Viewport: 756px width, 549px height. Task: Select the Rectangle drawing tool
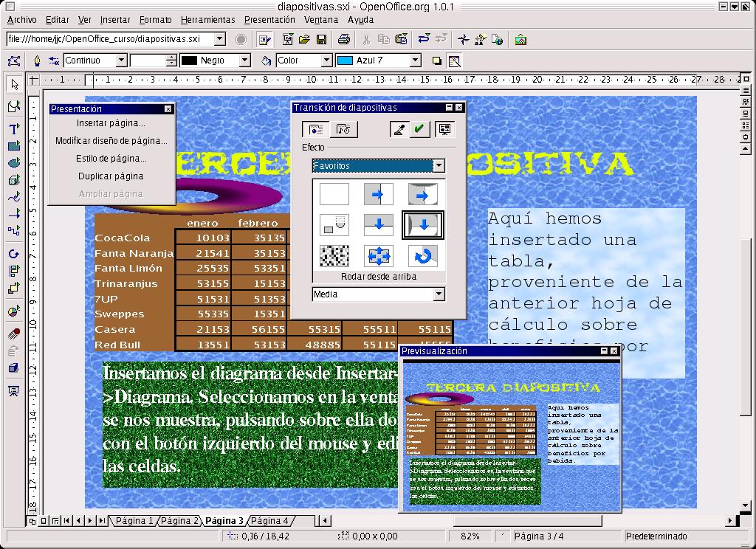pos(14,145)
